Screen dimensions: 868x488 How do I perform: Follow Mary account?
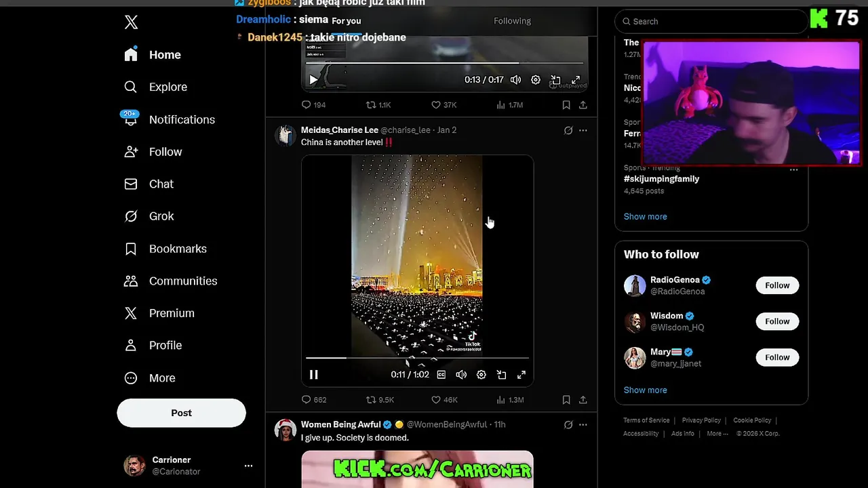tap(777, 357)
